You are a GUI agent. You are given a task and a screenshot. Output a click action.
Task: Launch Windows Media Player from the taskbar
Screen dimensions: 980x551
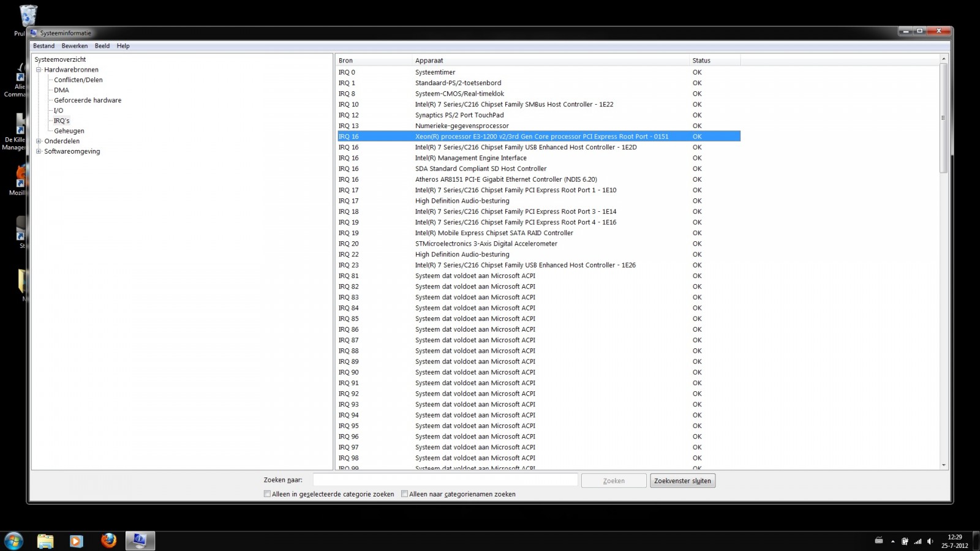76,541
